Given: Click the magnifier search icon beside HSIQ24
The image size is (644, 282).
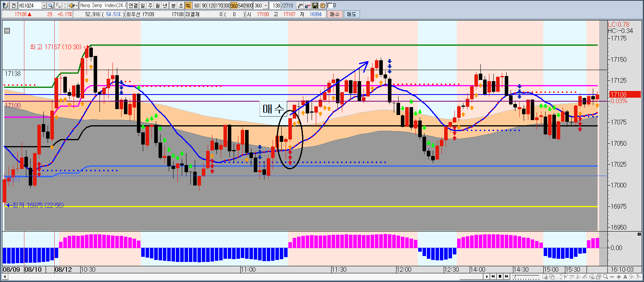Looking at the screenshot, I should pyautogui.click(x=50, y=6).
